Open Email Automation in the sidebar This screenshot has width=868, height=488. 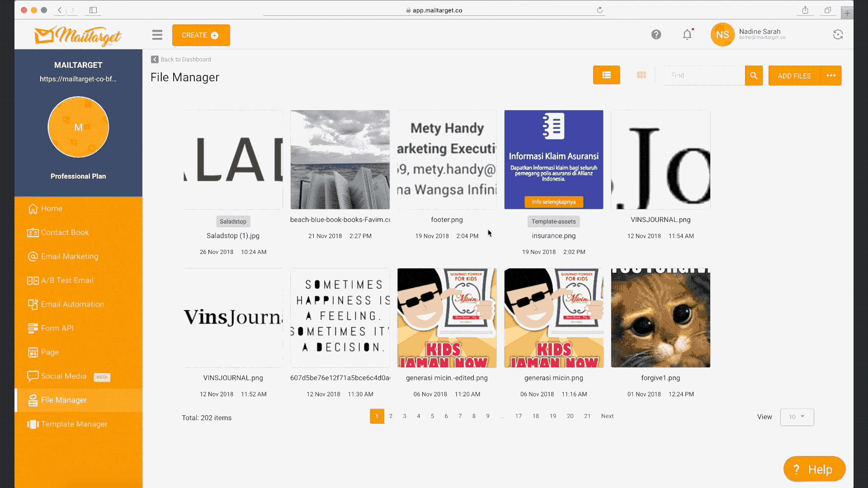pos(72,304)
